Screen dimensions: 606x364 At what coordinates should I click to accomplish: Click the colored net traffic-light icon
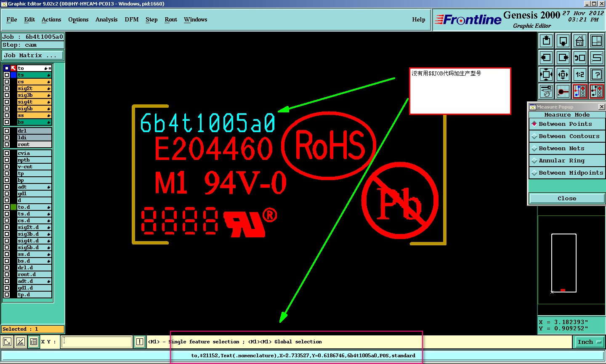click(x=580, y=91)
